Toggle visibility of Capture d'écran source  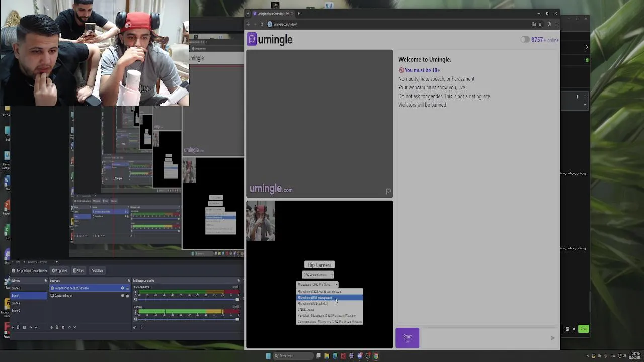pos(122,295)
